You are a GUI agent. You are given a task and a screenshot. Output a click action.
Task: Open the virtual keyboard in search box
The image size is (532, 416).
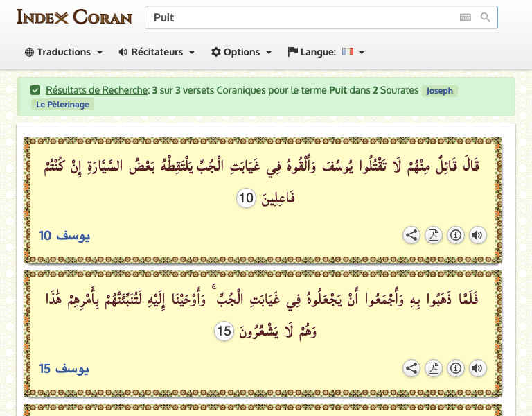465,17
